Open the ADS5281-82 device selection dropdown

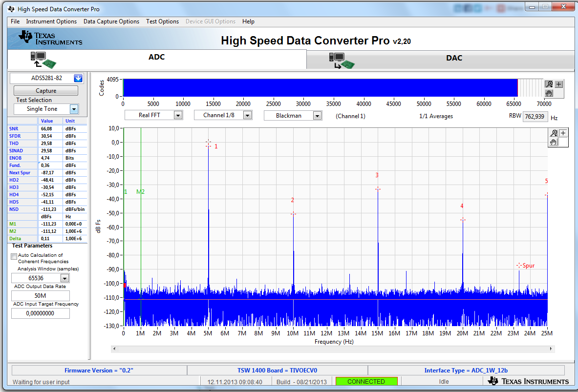pos(78,78)
